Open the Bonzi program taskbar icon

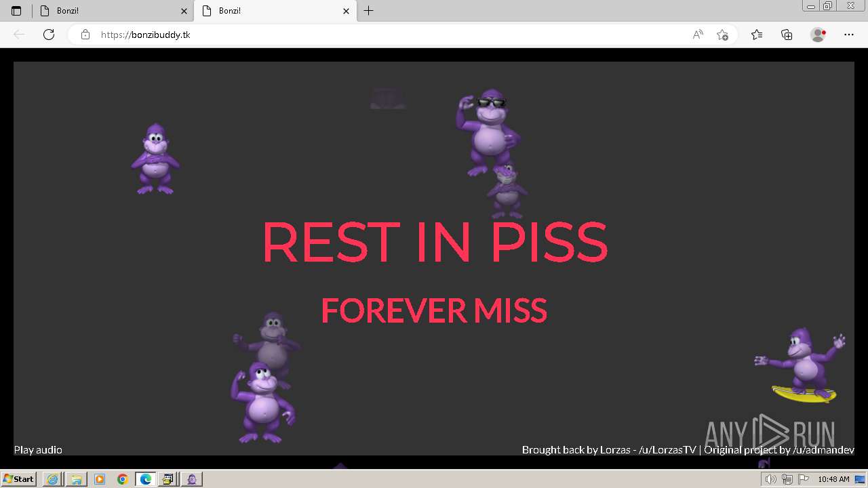192,479
